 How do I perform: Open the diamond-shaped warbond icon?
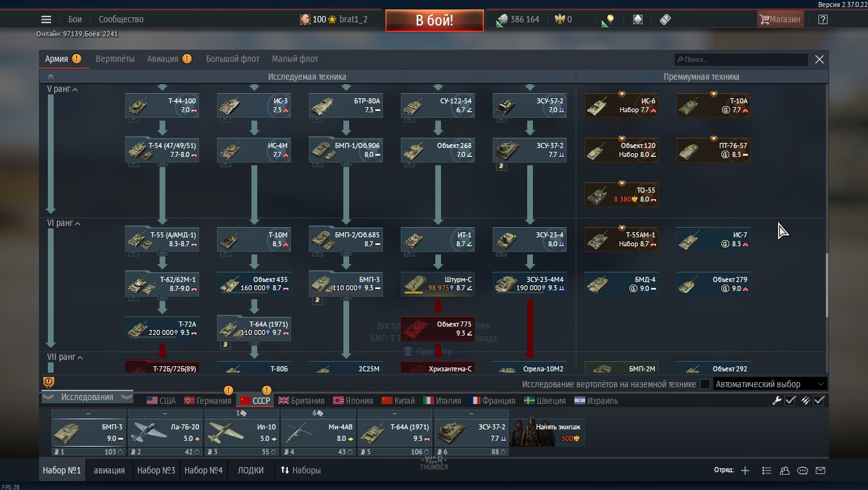tap(638, 19)
